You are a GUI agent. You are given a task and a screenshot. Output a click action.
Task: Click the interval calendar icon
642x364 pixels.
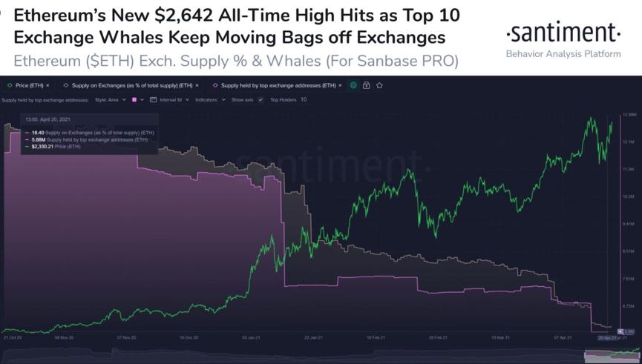click(x=154, y=100)
